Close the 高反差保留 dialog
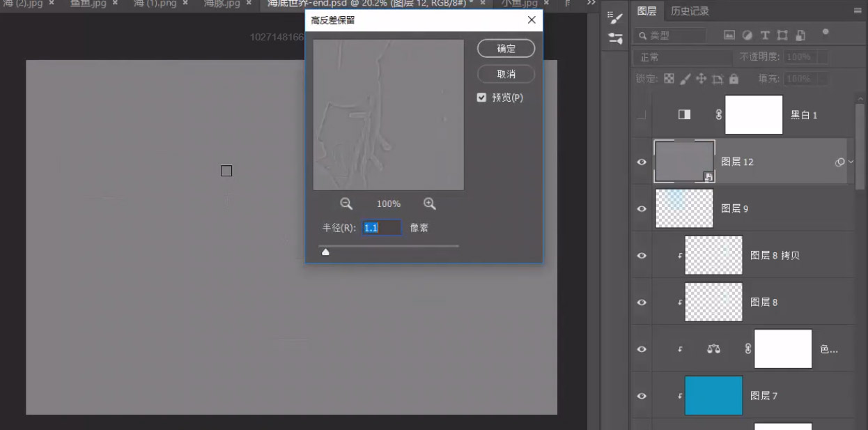Screen dimensions: 868x430 click(532, 20)
